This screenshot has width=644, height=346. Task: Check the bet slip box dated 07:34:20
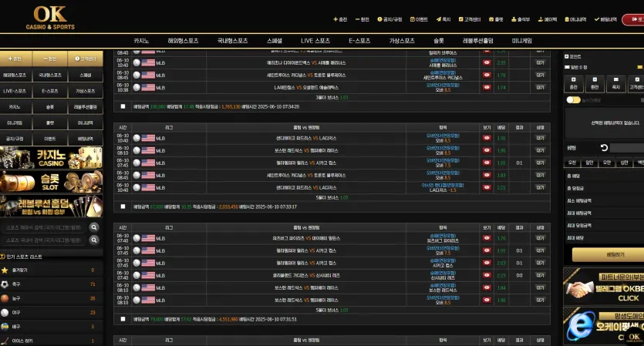123,106
